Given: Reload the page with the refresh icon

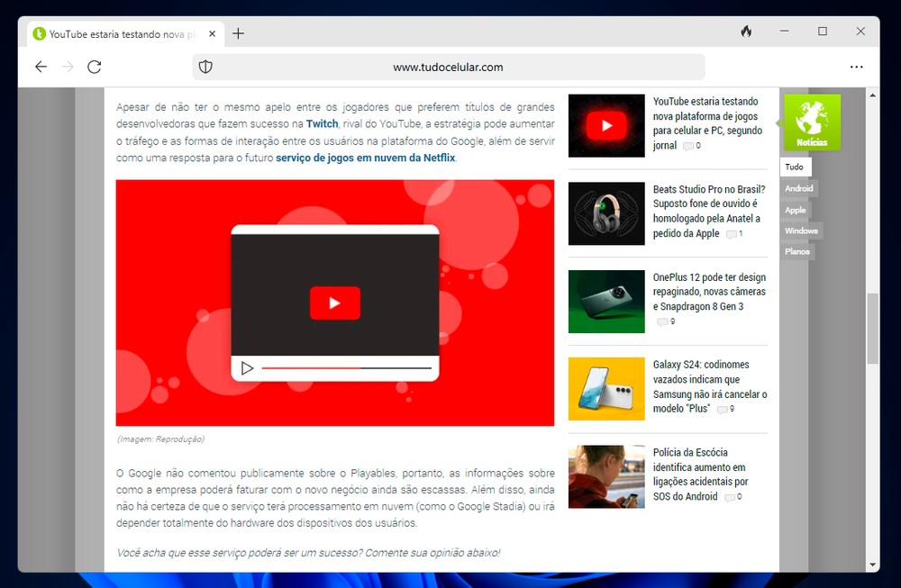Looking at the screenshot, I should [x=94, y=67].
